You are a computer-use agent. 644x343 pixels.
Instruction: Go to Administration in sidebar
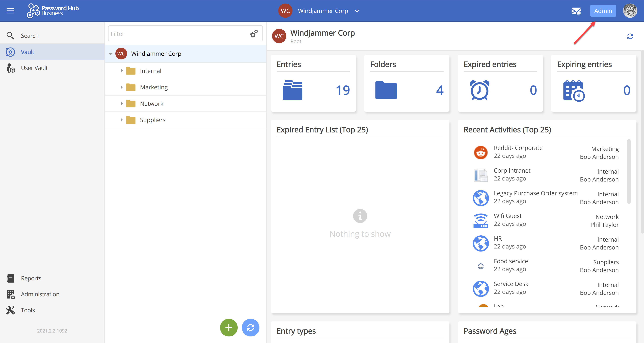pyautogui.click(x=40, y=294)
